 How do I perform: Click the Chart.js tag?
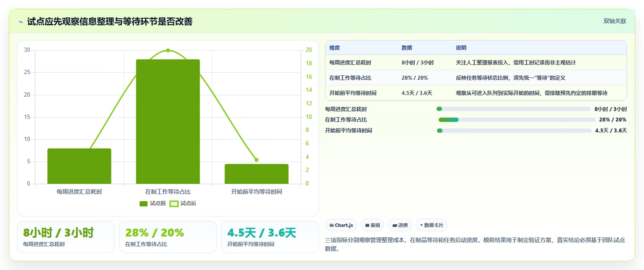pyautogui.click(x=342, y=225)
